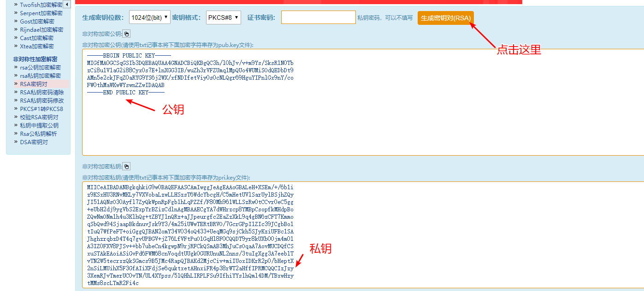Open 私钥中提取公钥 in the sidebar
Screen dimensions: 644x291
(x=39, y=125)
